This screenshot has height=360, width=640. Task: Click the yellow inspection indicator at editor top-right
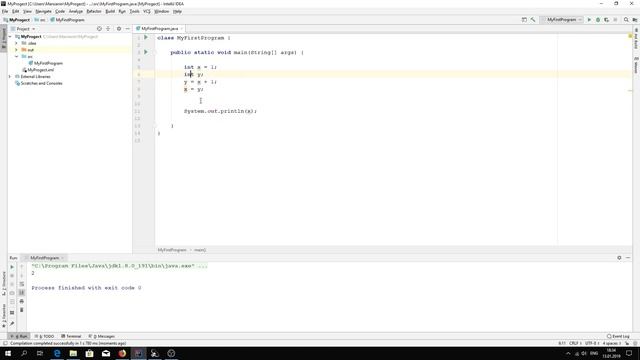[630, 36]
